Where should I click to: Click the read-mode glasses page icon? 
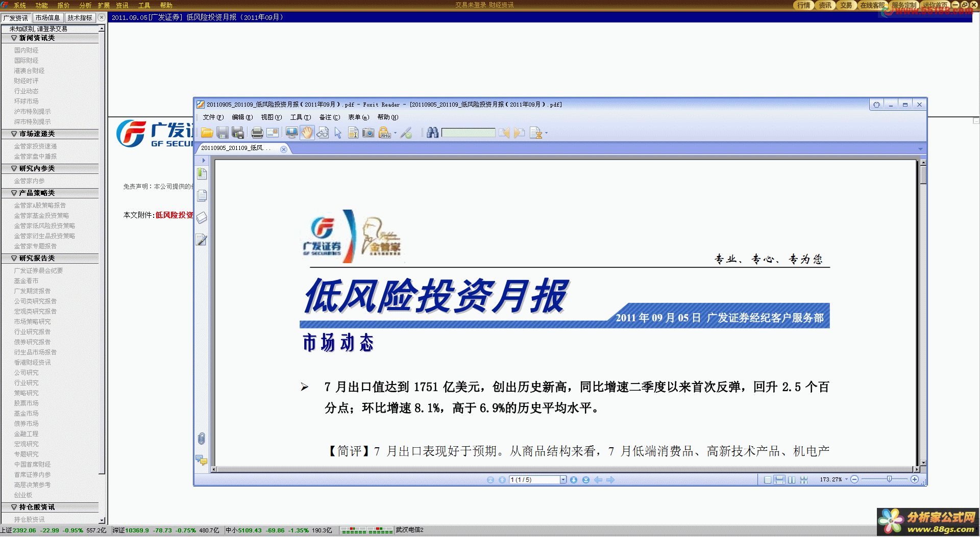click(x=323, y=133)
